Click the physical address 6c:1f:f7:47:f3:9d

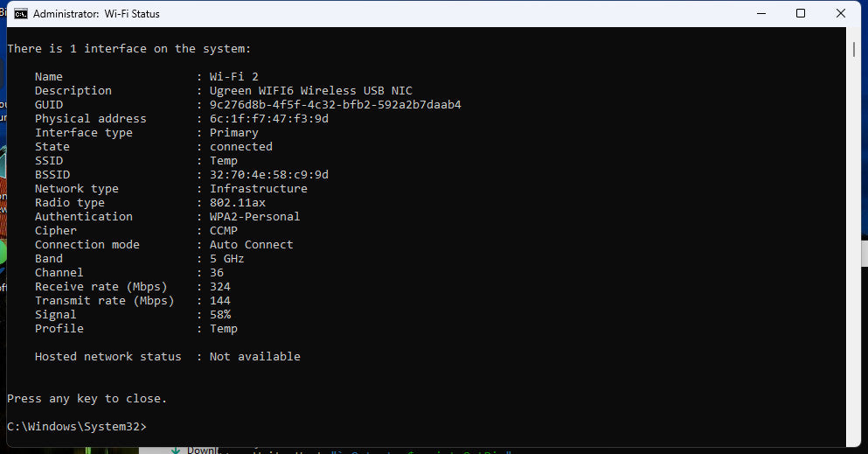coord(268,119)
